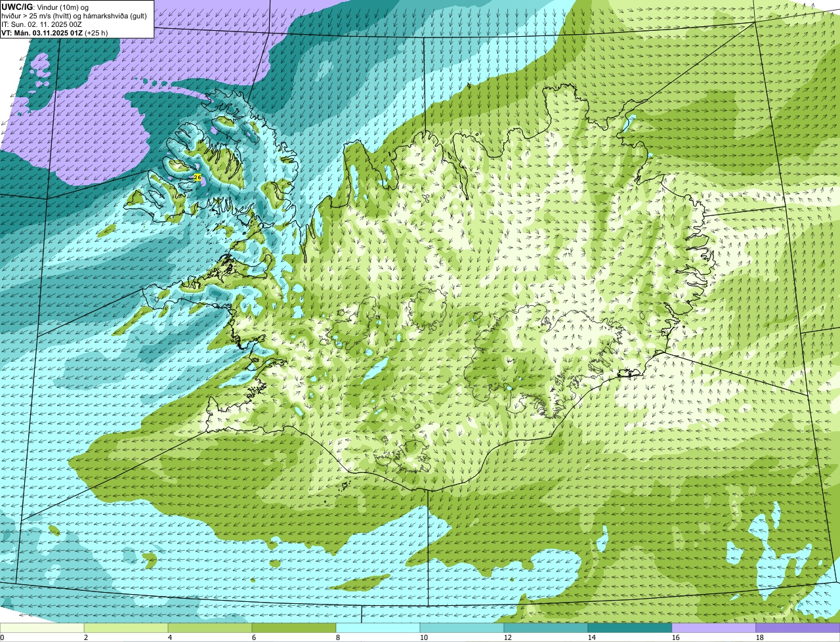
Task: Click the legend scale label '6'
Action: (254, 637)
